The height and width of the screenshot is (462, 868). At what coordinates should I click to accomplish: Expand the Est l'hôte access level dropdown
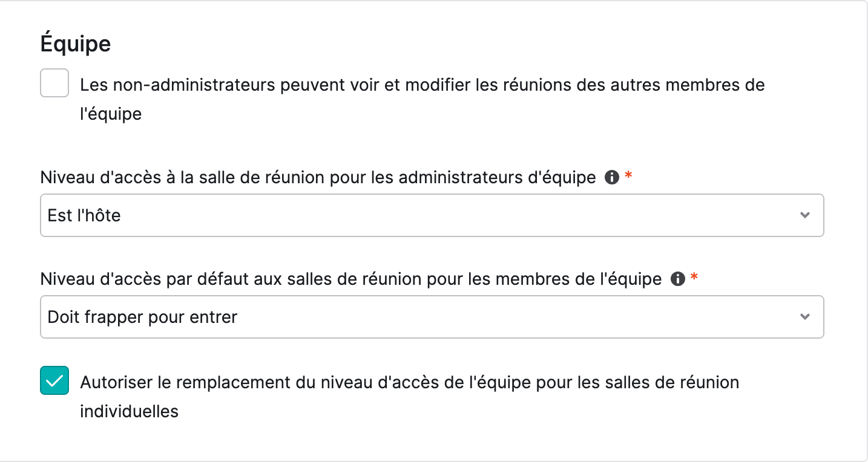tap(432, 215)
